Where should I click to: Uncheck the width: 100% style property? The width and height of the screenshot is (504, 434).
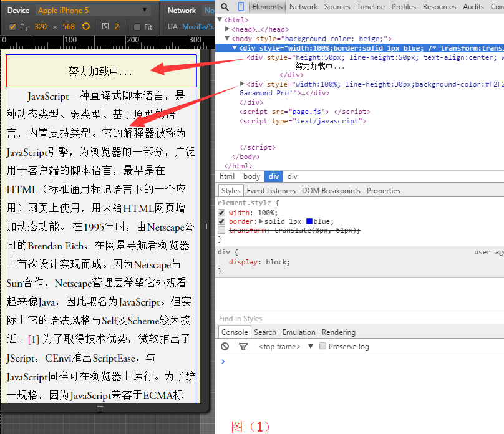(221, 213)
